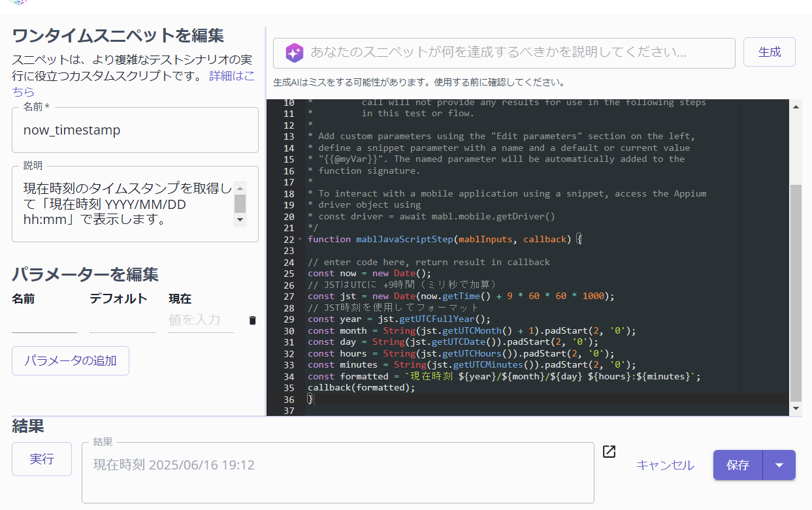Collapse code fold arrow at line 22
The image size is (812, 510).
pyautogui.click(x=300, y=240)
